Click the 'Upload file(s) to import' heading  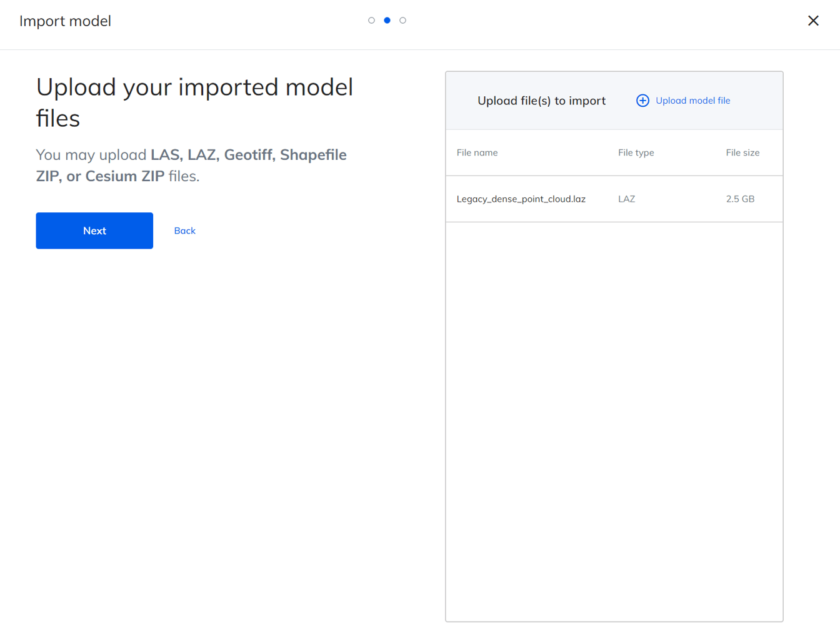[x=541, y=101]
